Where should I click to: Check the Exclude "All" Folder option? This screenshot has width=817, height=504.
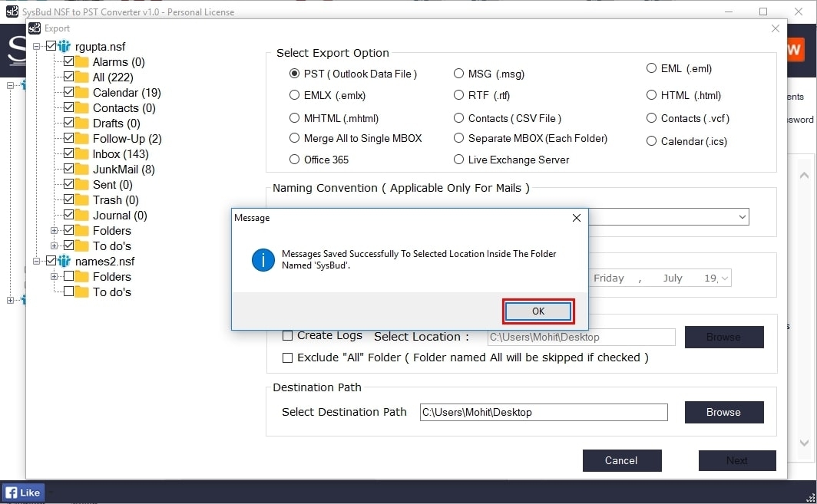click(287, 357)
